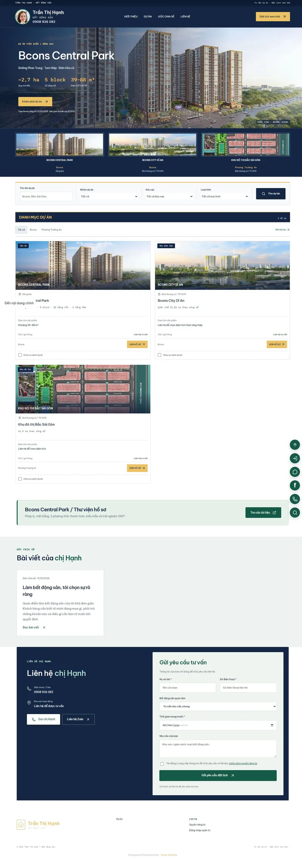Open the calendar picker icon in date field
Screen dimensions: 302x868
pos(272,725)
